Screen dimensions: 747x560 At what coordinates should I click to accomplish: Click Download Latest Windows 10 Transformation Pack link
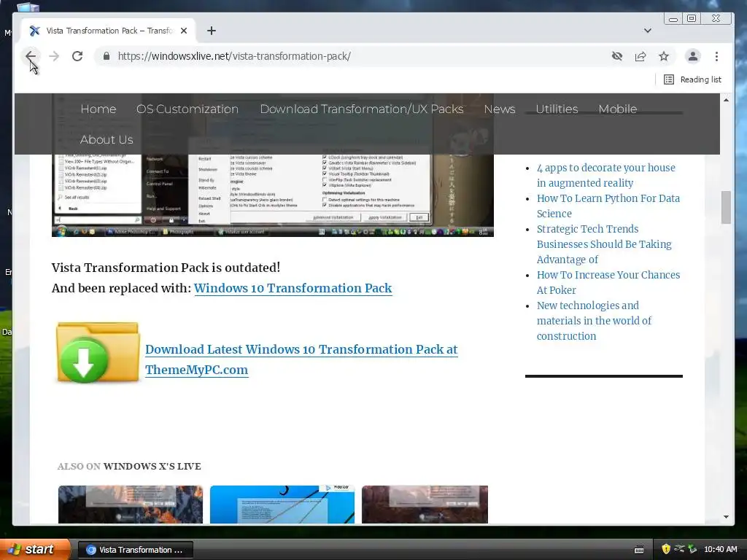click(301, 359)
